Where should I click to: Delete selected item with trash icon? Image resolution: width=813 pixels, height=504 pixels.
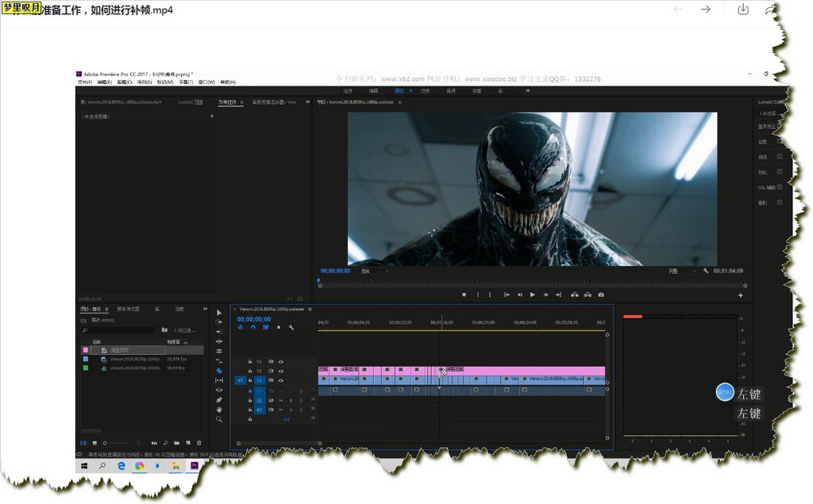point(199,443)
